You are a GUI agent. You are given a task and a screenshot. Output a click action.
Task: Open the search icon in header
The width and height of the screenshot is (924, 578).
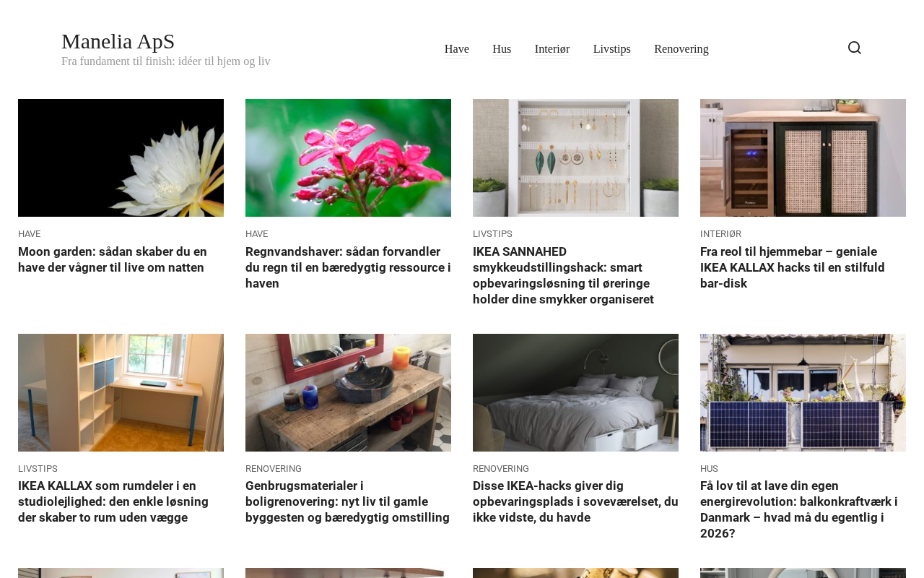click(854, 48)
